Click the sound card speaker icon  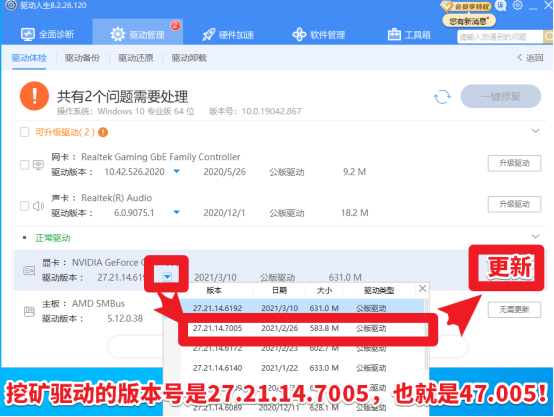pyautogui.click(x=38, y=206)
